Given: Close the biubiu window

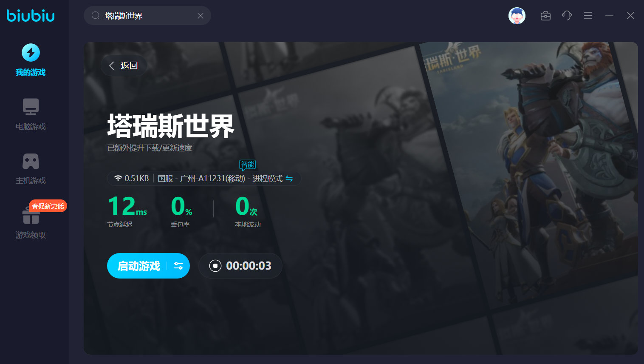Looking at the screenshot, I should point(630,16).
